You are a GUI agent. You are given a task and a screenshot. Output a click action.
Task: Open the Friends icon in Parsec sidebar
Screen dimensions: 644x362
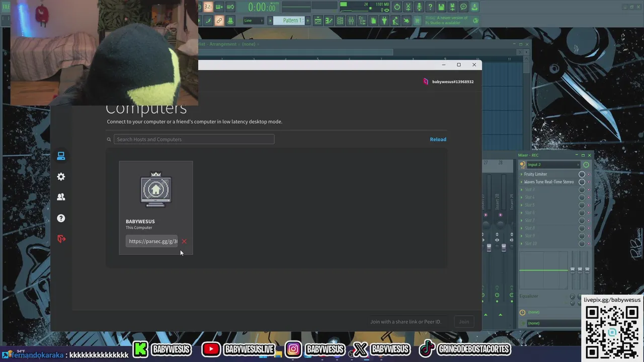(61, 197)
